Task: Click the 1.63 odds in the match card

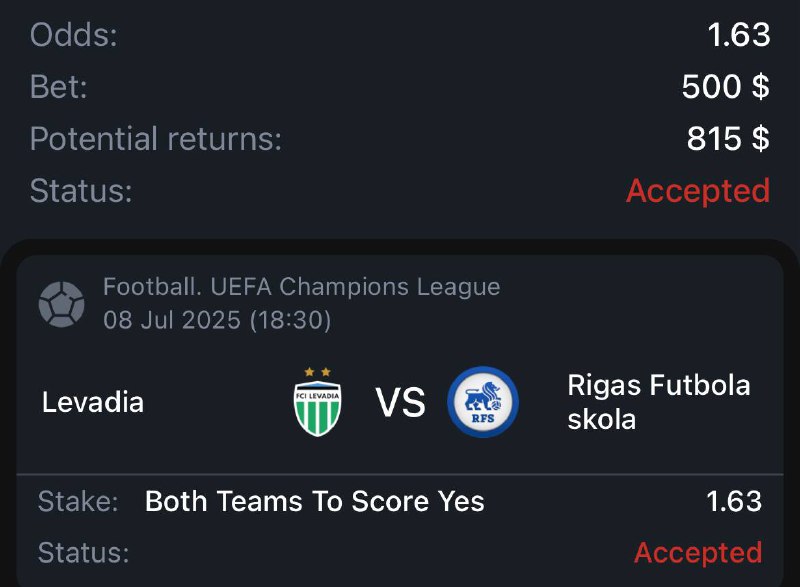Action: point(734,502)
